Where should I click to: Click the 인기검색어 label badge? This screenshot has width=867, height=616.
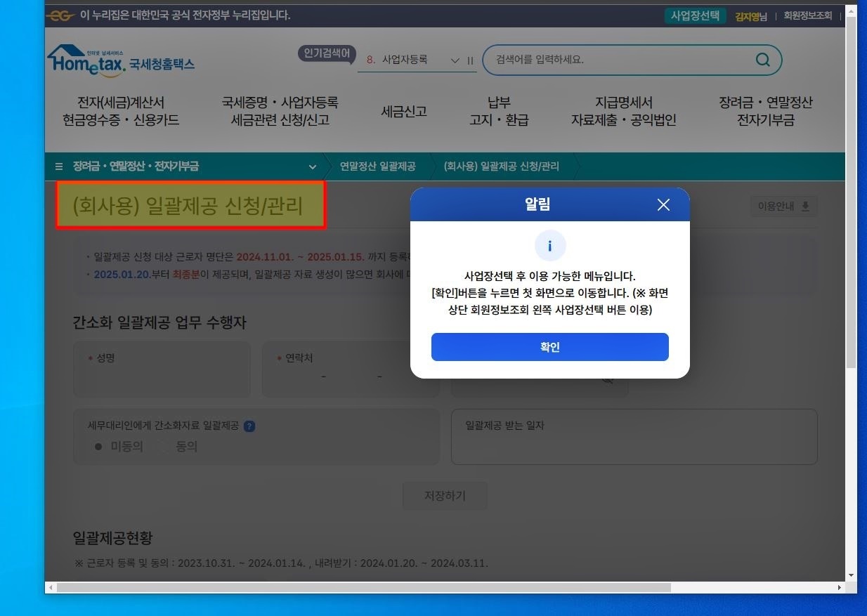pyautogui.click(x=327, y=54)
